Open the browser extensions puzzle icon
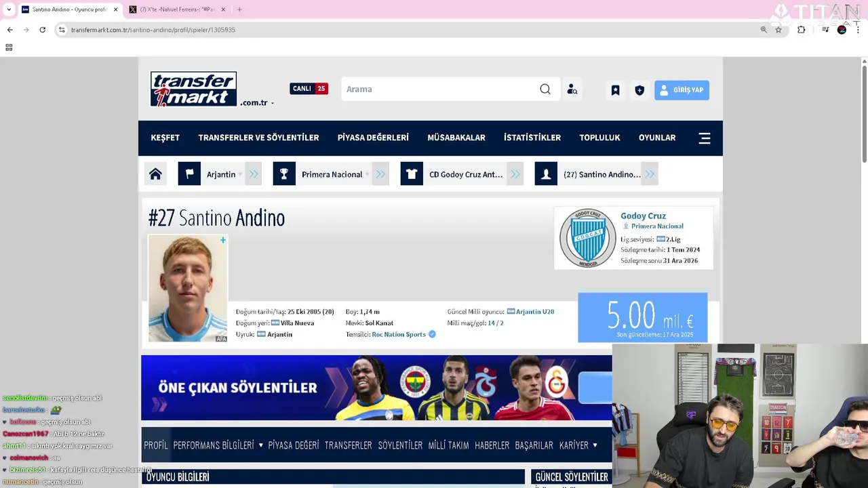 coord(801,30)
